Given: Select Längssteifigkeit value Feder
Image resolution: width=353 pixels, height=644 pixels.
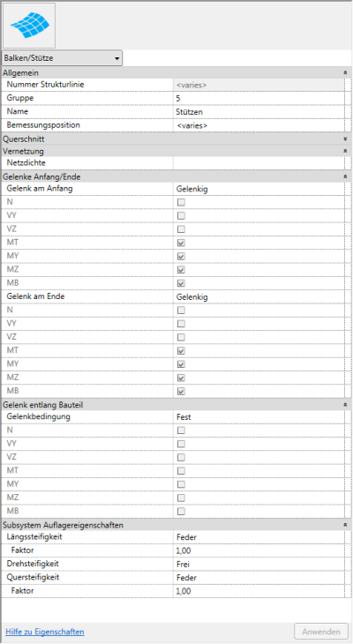Looking at the screenshot, I should point(259,536).
